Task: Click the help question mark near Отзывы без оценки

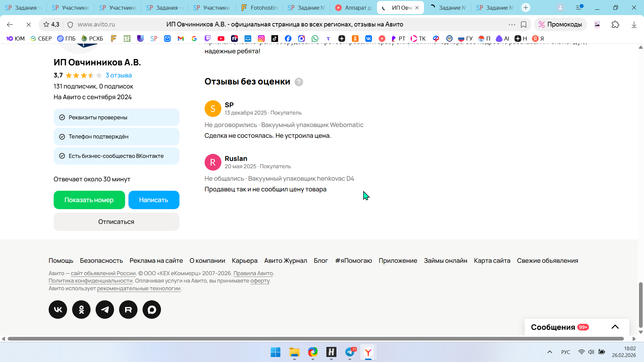Action: pyautogui.click(x=299, y=82)
